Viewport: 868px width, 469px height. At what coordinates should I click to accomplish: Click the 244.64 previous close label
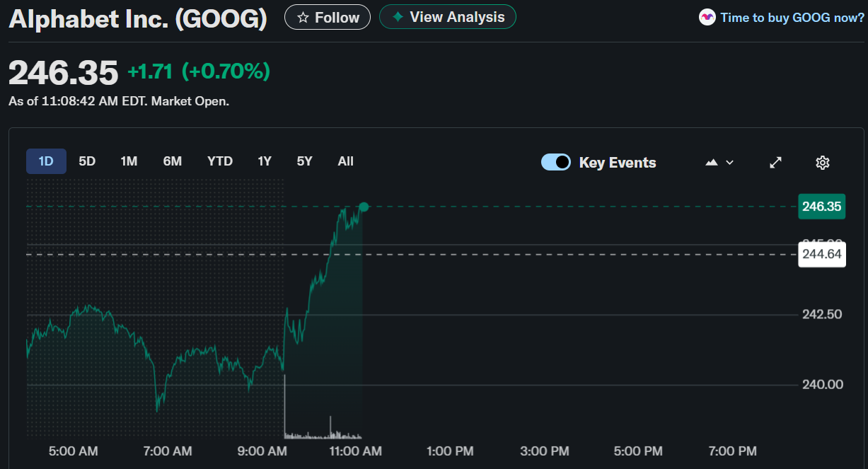coord(821,255)
